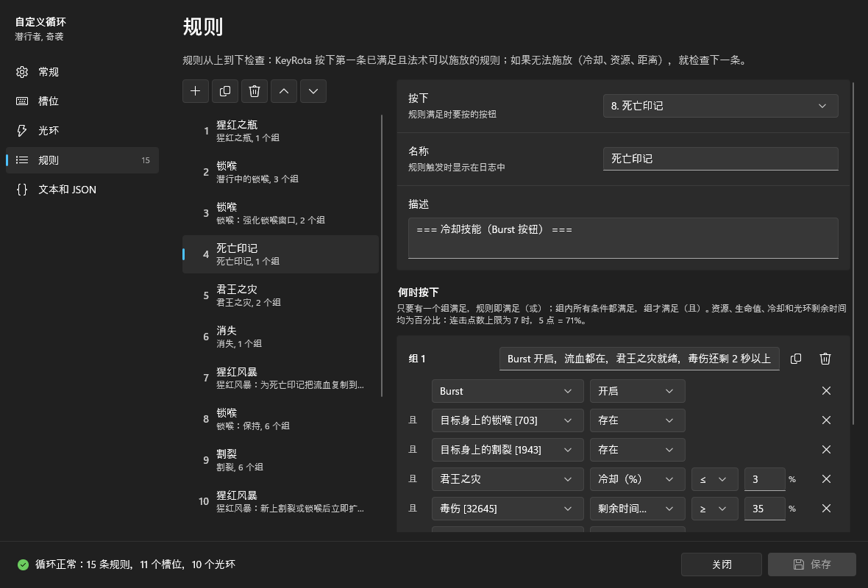Image resolution: width=868 pixels, height=588 pixels.
Task: Delete the selected rule trash icon
Action: (254, 91)
